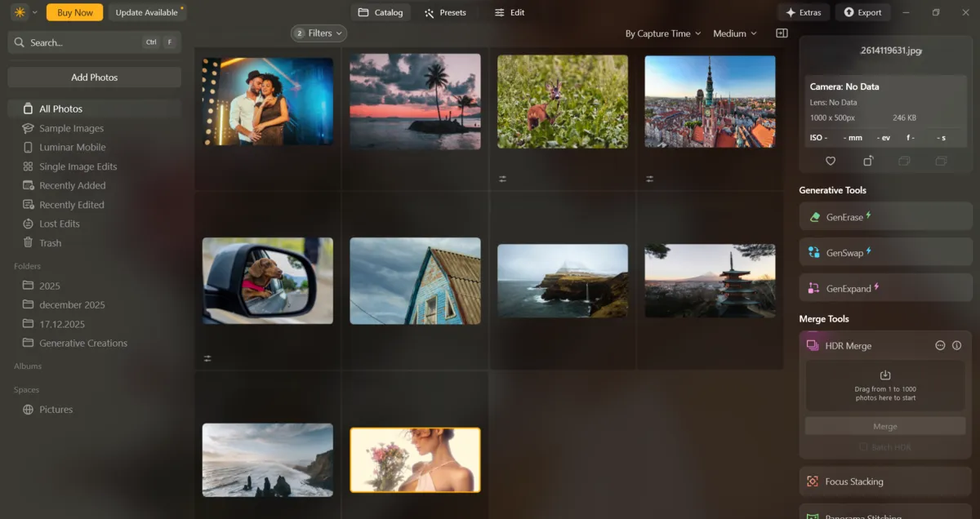Open the active Filters dropdown

coord(318,33)
